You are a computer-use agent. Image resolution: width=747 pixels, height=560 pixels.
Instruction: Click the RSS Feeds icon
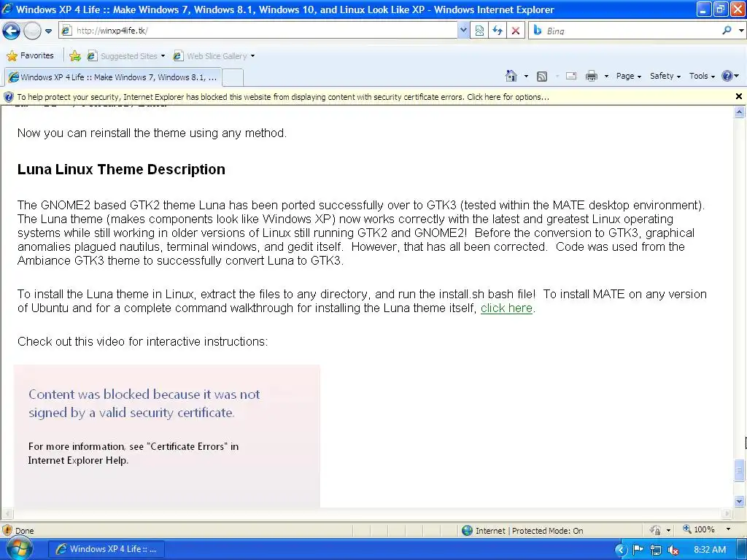point(542,76)
